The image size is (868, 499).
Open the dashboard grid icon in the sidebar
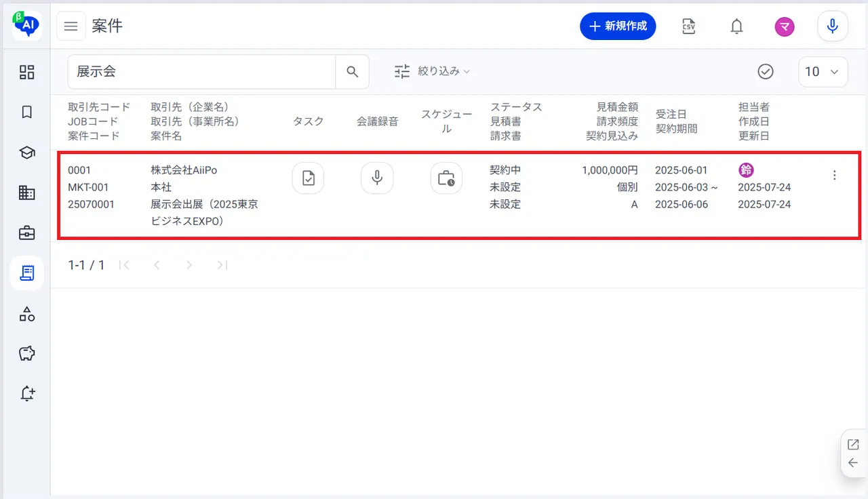coord(27,73)
